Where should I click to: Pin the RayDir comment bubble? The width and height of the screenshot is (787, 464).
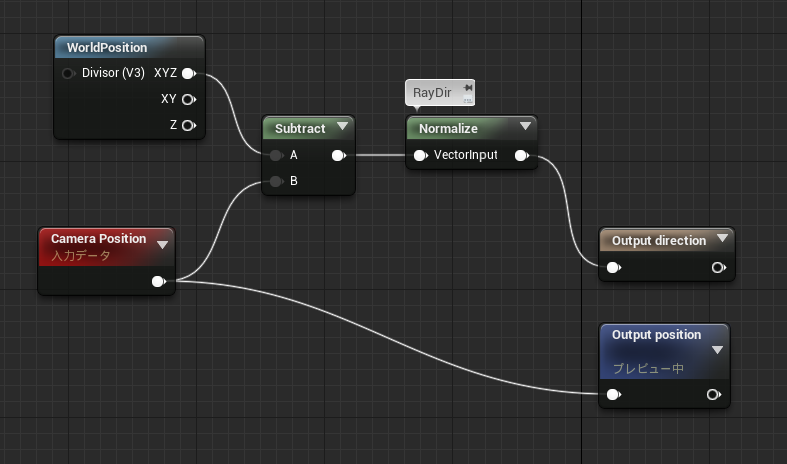tap(468, 87)
